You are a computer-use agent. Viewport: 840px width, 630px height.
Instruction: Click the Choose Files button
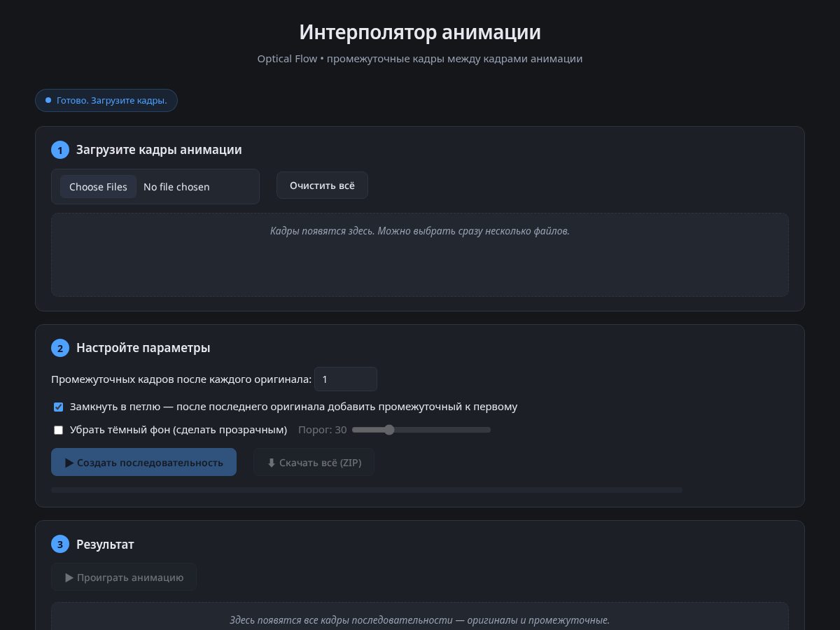click(x=98, y=187)
